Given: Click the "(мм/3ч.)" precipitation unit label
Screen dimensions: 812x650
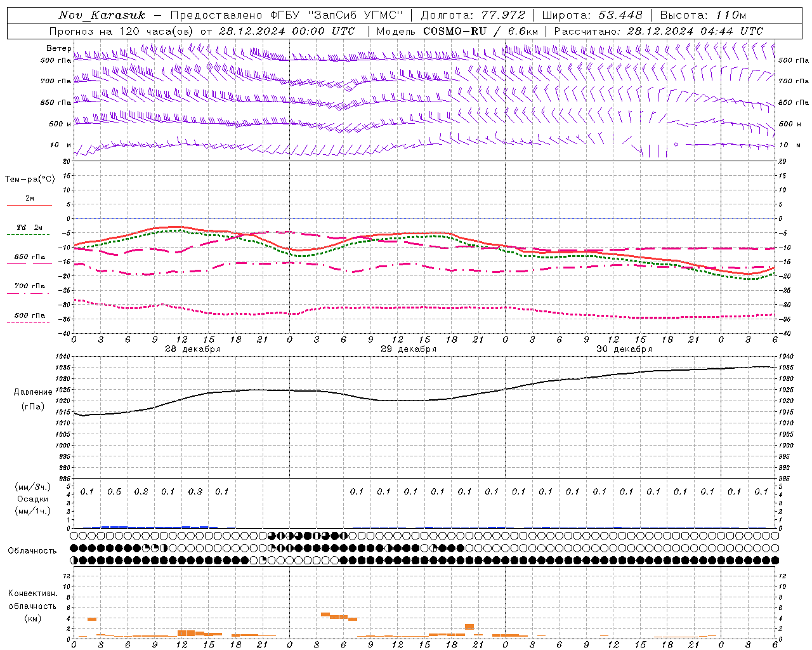Looking at the screenshot, I should pyautogui.click(x=33, y=487).
